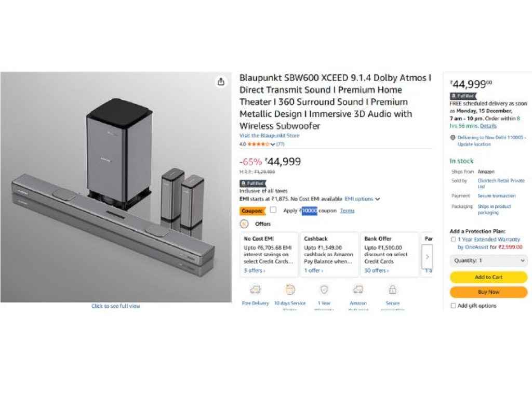532x393 pixels.
Task: Click the Offers percent badge icon
Action: point(245,224)
